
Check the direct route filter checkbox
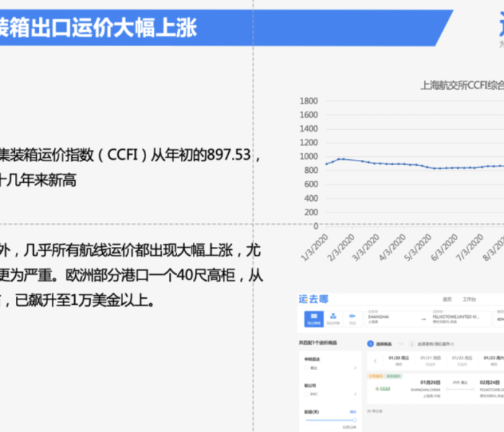point(306,368)
